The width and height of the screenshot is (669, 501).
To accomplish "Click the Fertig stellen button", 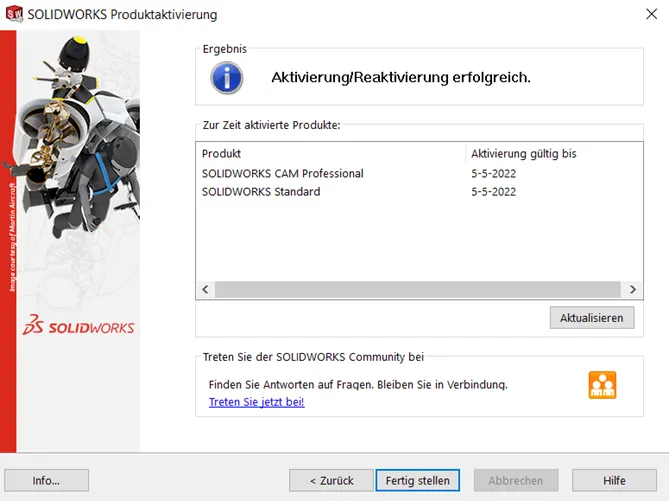I will [418, 481].
